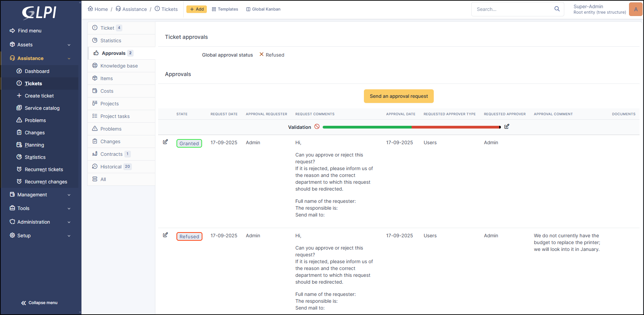Click the edit icon beside Refused approval
This screenshot has height=315, width=644.
(x=165, y=235)
